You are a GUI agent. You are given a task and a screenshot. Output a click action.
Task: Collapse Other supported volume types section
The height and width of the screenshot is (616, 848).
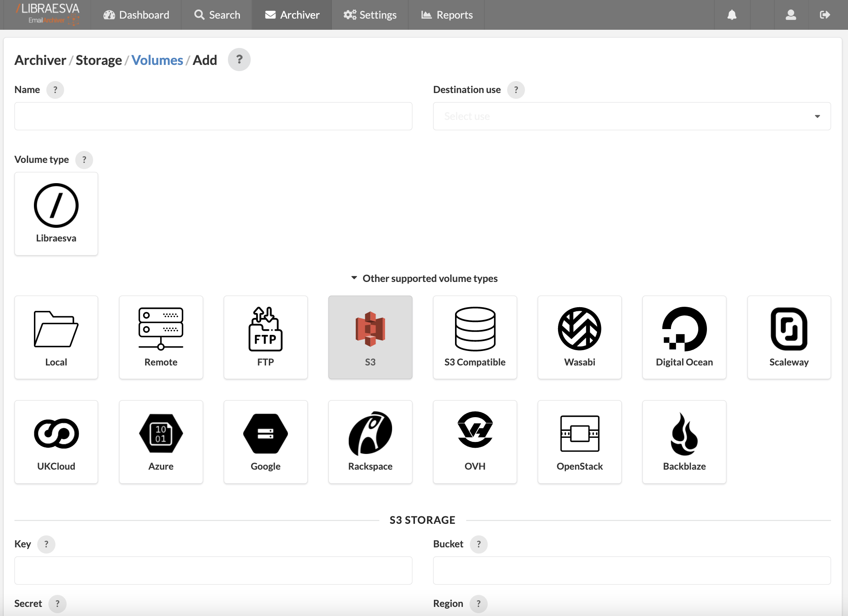click(424, 278)
